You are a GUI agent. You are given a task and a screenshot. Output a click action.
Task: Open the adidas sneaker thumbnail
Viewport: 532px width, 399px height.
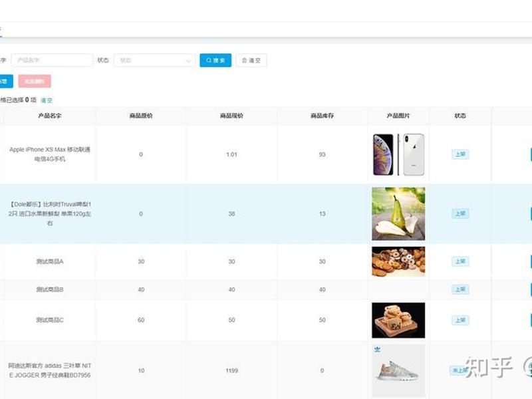(398, 370)
